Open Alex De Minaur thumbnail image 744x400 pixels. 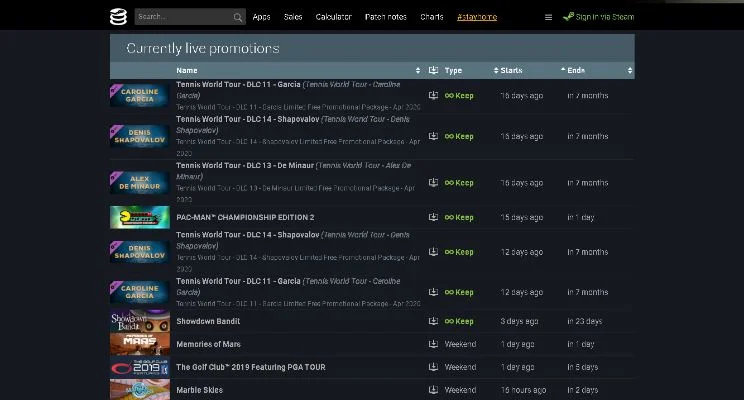[x=140, y=183]
